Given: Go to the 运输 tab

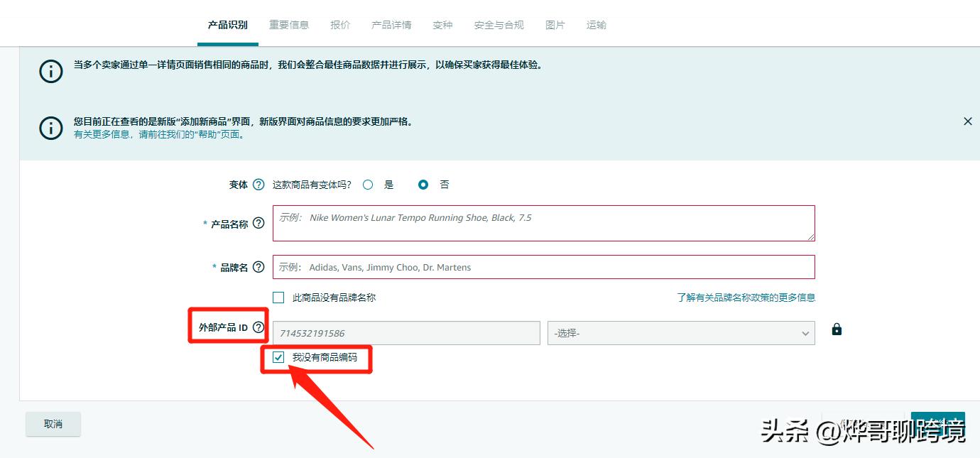Looking at the screenshot, I should coord(596,24).
